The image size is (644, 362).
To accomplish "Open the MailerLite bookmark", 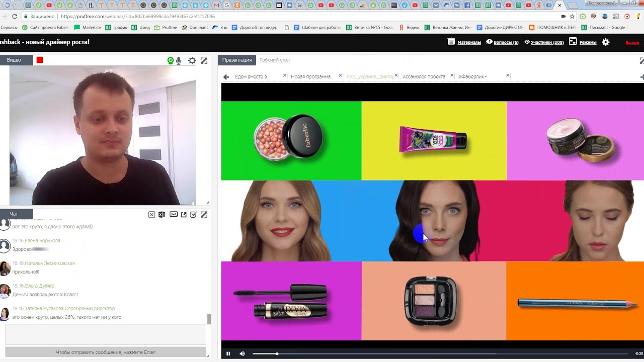I will [88, 28].
